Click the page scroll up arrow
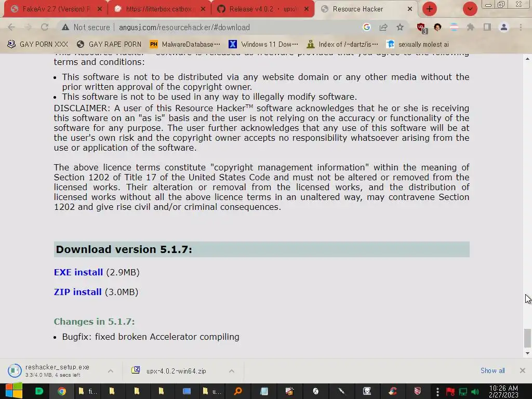Image resolution: width=532 pixels, height=399 pixels. click(x=527, y=59)
